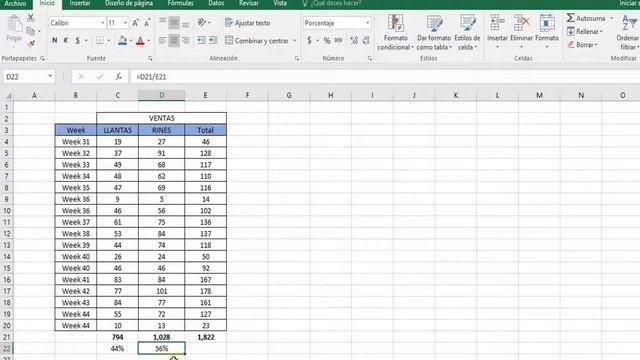Click the decrease decimals icon
Image resolution: width=640 pixels, height=360 pixels.
point(366,40)
